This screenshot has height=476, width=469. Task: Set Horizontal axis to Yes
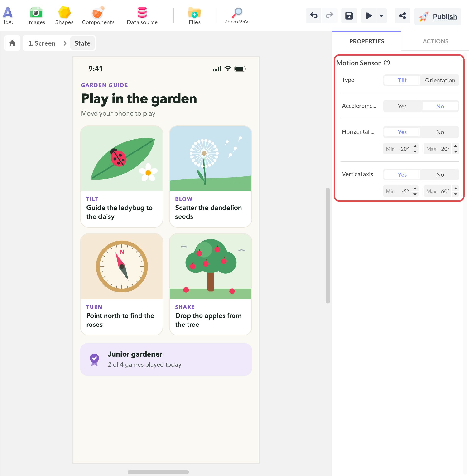(x=402, y=132)
